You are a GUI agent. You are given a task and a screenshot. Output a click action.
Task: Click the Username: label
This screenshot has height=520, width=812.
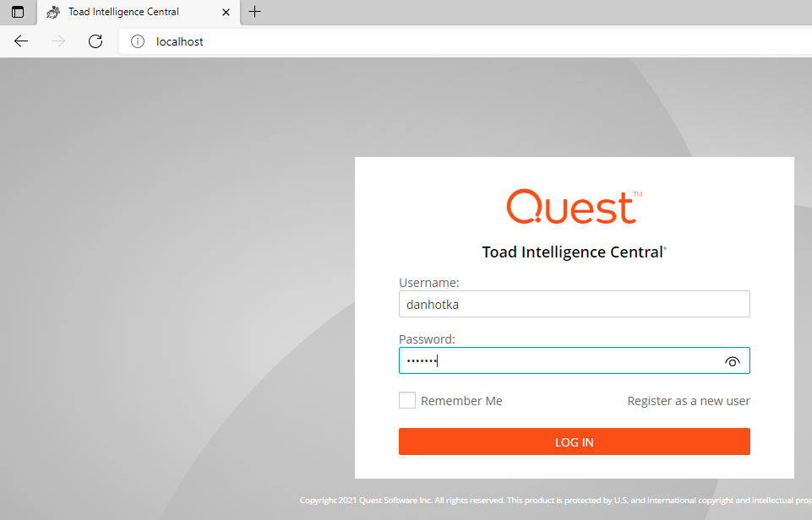pyautogui.click(x=428, y=283)
